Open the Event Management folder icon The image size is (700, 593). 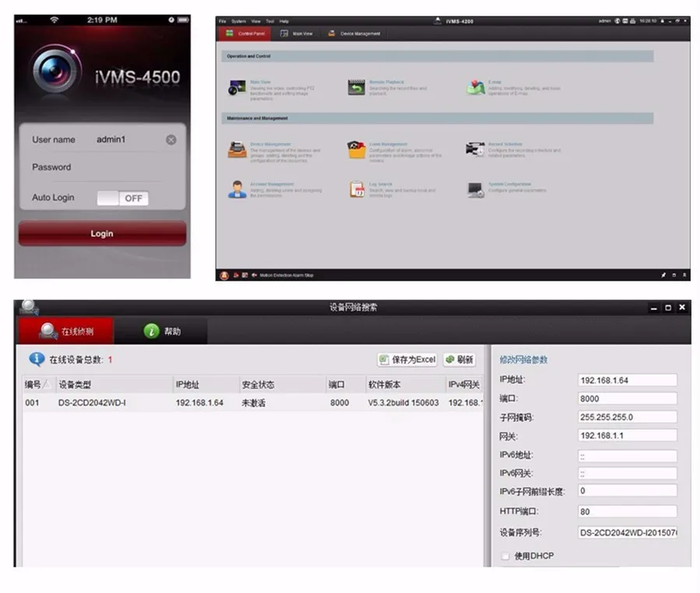point(356,149)
